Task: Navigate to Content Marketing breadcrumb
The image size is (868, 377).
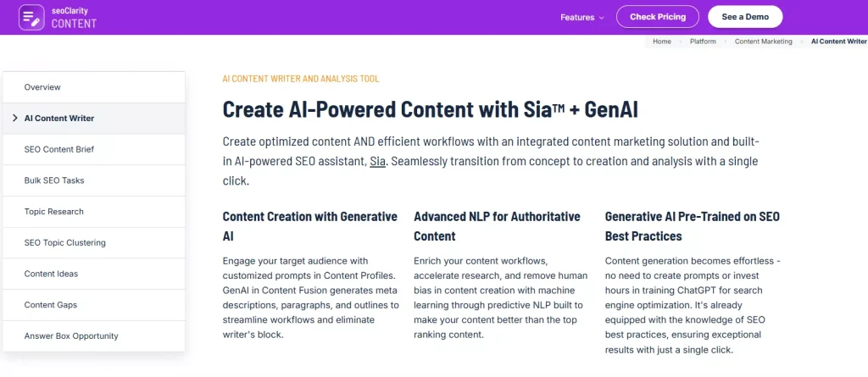Action: 763,42
